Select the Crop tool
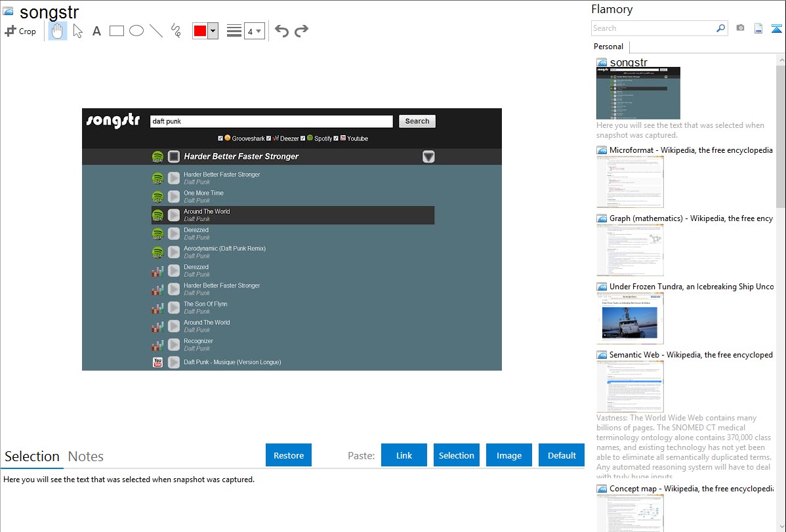Image resolution: width=786 pixels, height=532 pixels. coord(20,31)
